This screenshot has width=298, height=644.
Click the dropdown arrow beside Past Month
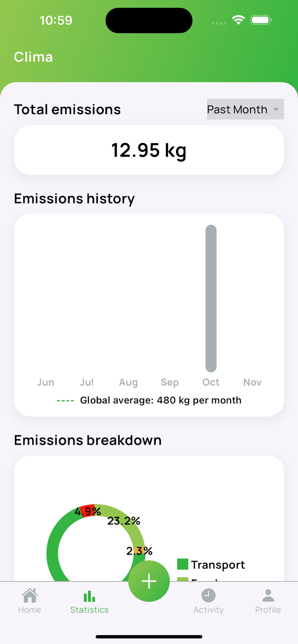[276, 109]
